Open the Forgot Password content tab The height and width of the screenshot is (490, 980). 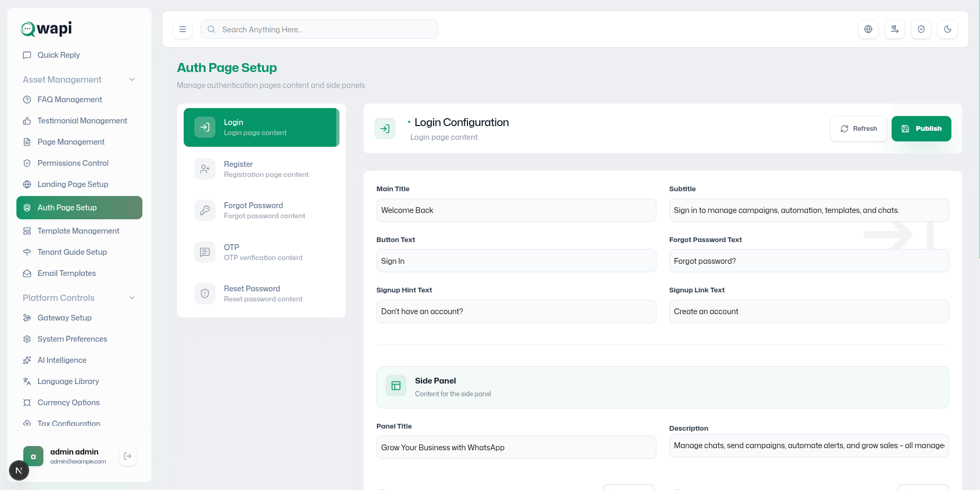pyautogui.click(x=262, y=210)
